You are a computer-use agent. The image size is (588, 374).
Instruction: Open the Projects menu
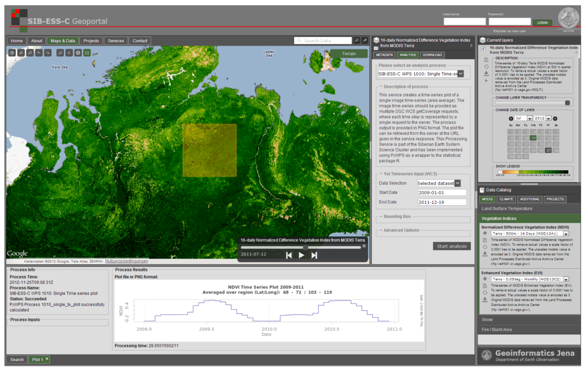(x=91, y=41)
